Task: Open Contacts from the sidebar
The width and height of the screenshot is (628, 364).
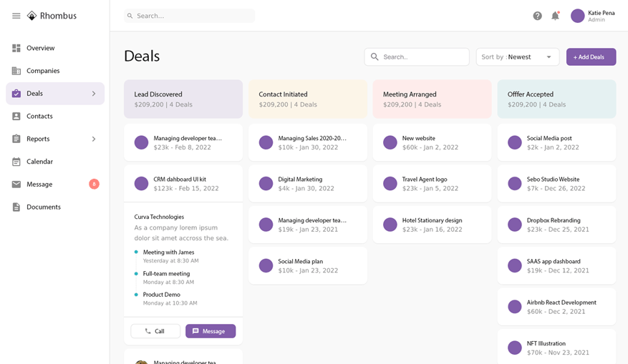Action: point(39,116)
